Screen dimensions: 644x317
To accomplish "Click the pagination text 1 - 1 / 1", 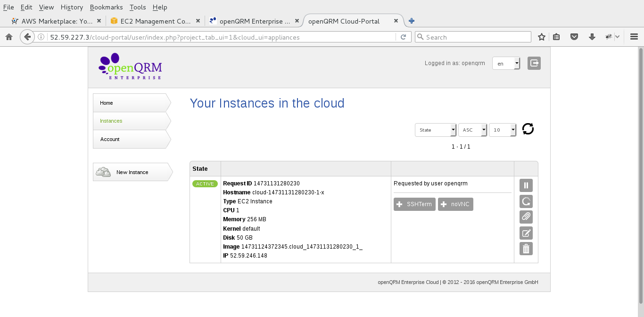I will (x=461, y=147).
